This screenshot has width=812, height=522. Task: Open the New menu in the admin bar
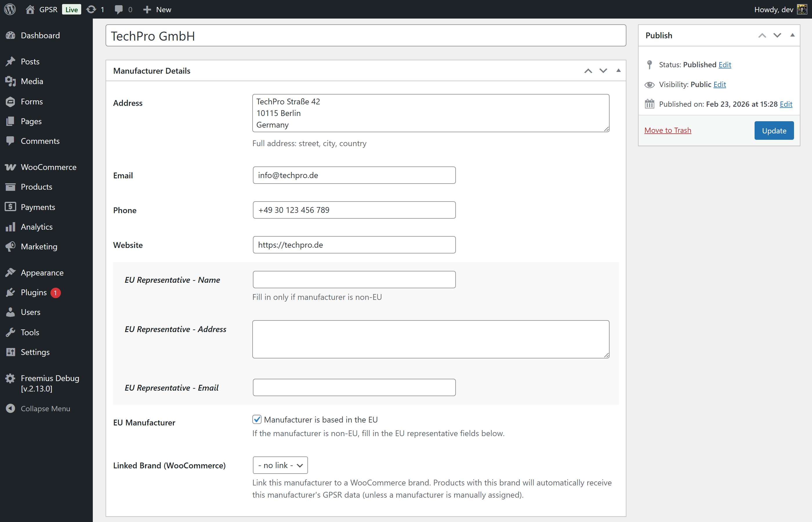click(x=157, y=9)
